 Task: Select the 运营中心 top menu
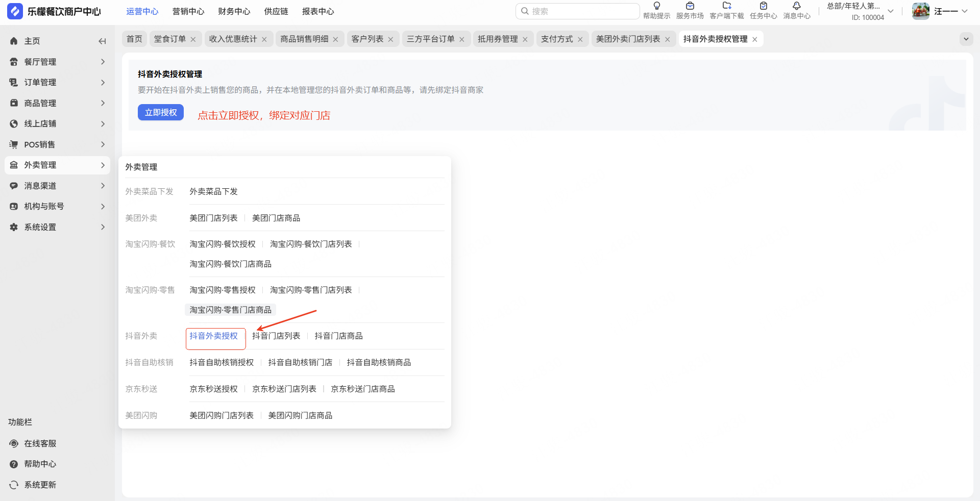[x=142, y=11]
